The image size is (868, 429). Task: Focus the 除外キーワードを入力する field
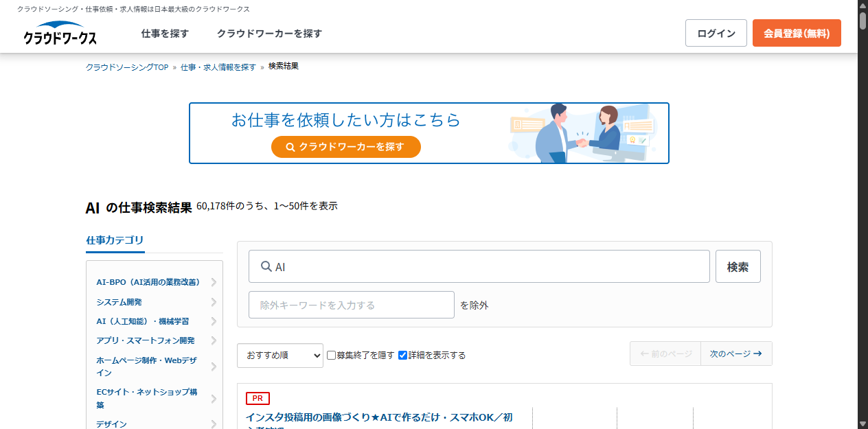pos(352,305)
